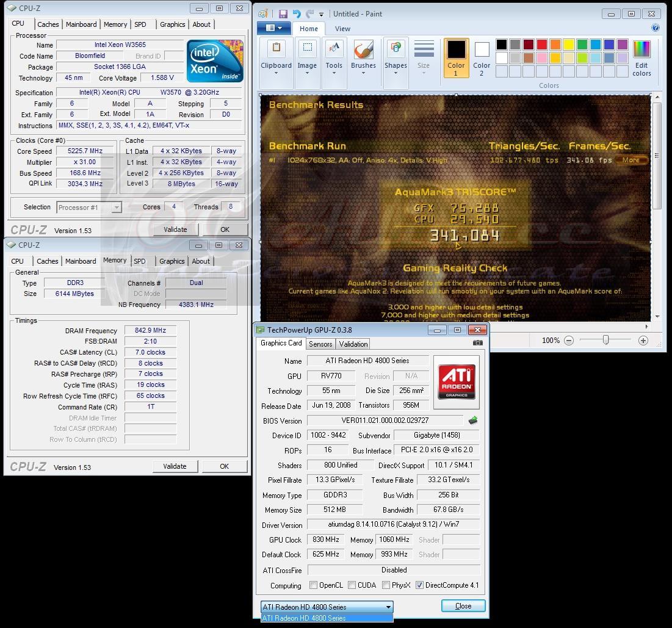Image resolution: width=672 pixels, height=628 pixels.
Task: Open Paint Help question mark icon
Action: (656, 28)
